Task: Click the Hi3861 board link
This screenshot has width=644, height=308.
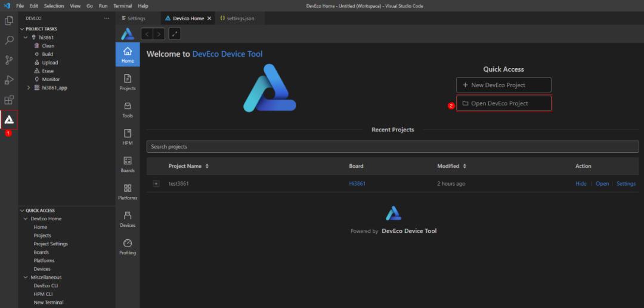Action: click(x=357, y=184)
